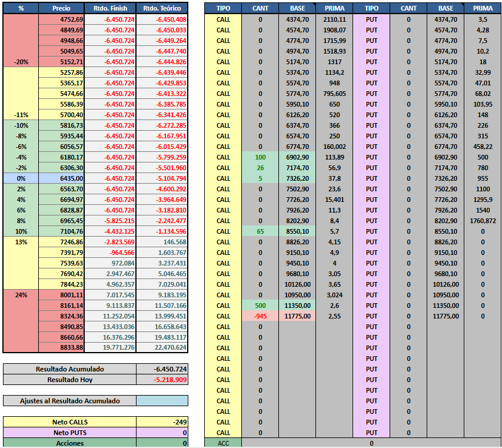The height and width of the screenshot is (448, 502).
Task: Select the CALL base cell 10126,00
Action: tap(297, 284)
